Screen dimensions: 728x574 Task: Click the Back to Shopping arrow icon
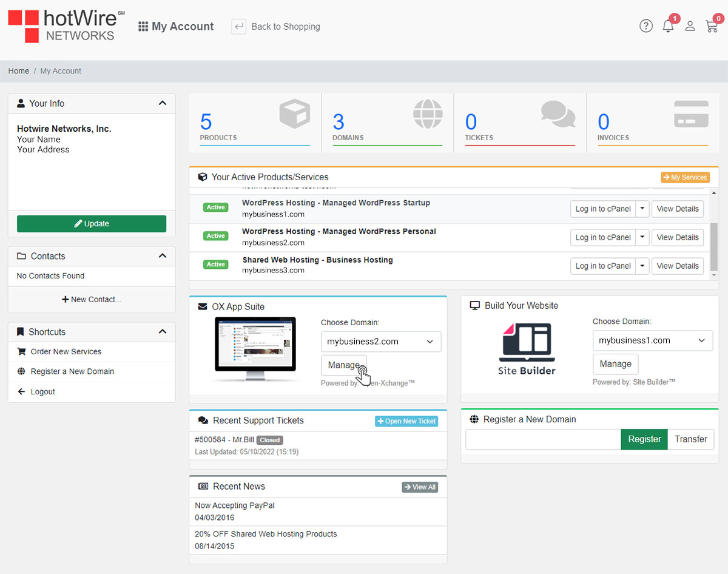(239, 26)
